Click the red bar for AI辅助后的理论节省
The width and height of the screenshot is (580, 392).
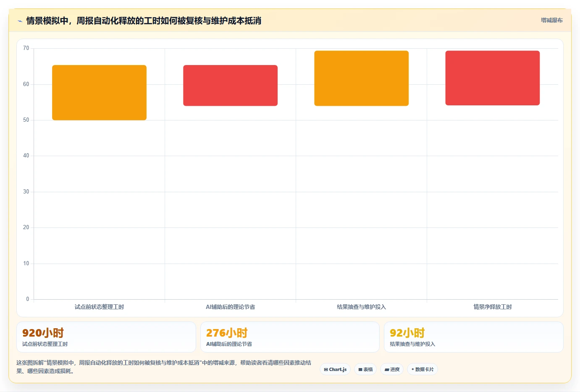(230, 86)
